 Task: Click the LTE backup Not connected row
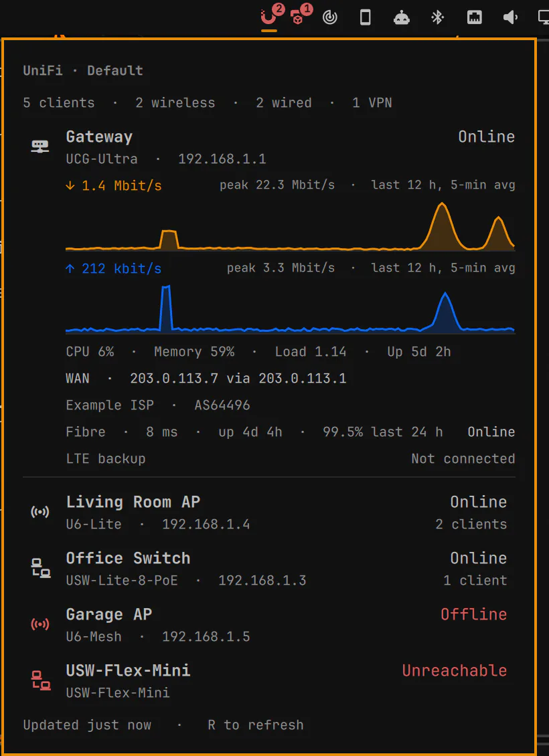click(291, 458)
